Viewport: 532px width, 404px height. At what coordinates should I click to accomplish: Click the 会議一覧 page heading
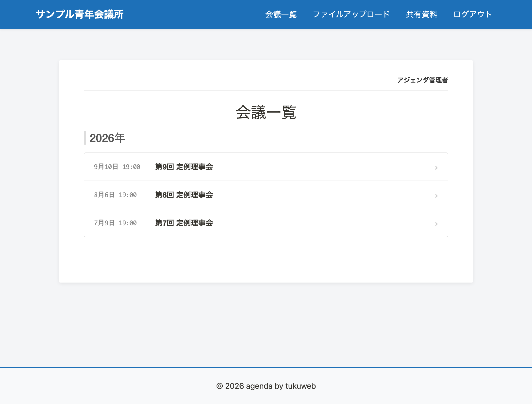tap(266, 112)
